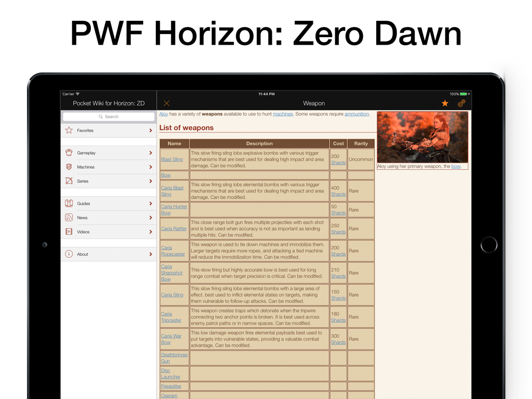Tap Shards link in Carja War Bow row
The image size is (532, 399).
coord(338,342)
